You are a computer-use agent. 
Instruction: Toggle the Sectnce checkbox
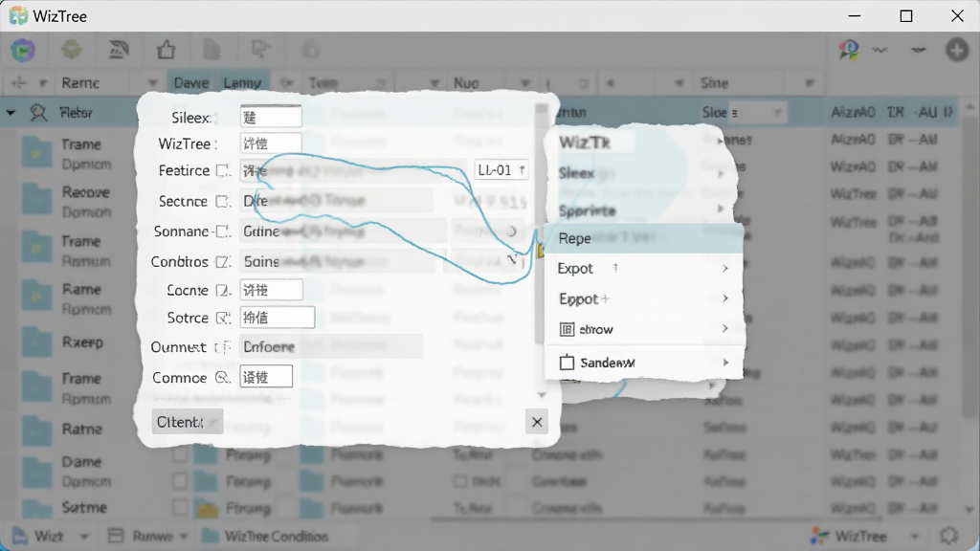pyautogui.click(x=222, y=201)
